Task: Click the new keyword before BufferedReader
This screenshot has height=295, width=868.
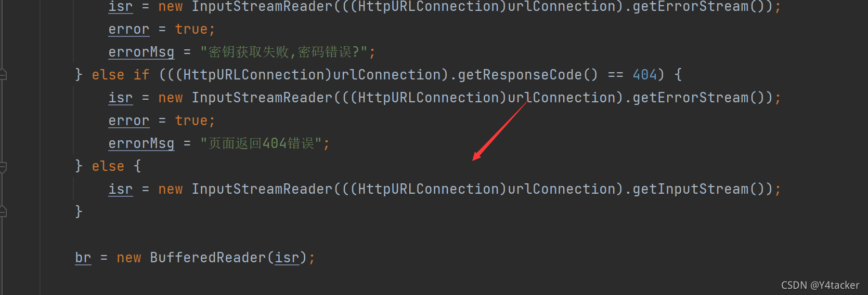Action: coord(129,258)
